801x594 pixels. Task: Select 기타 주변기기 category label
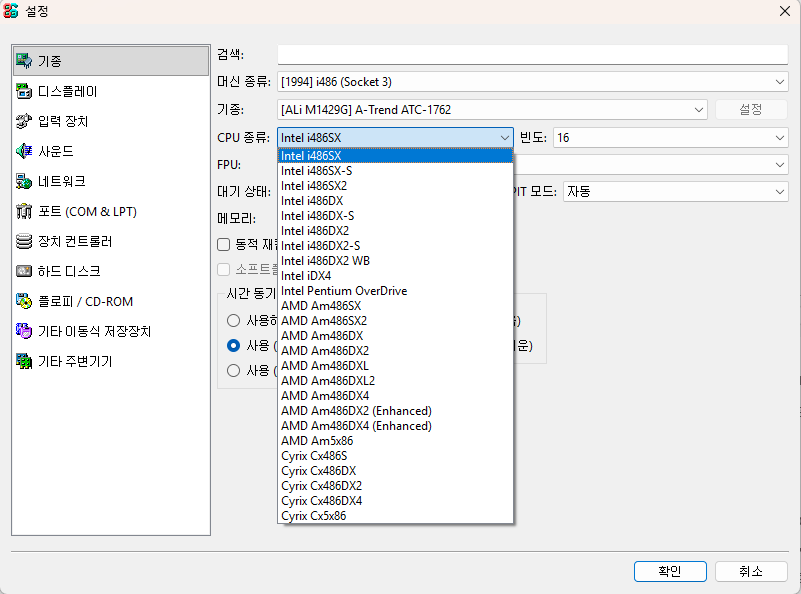coord(75,361)
